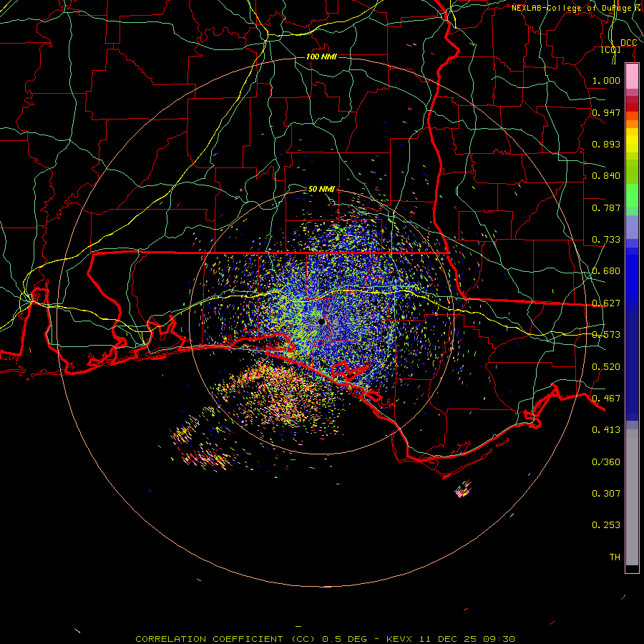This screenshot has width=644, height=644.
Task: Click the 0.413 scale value
Action: tap(606, 430)
